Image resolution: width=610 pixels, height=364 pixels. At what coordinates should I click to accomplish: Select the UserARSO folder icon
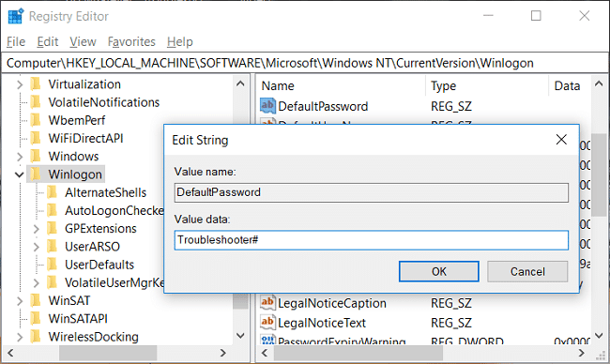click(x=53, y=246)
